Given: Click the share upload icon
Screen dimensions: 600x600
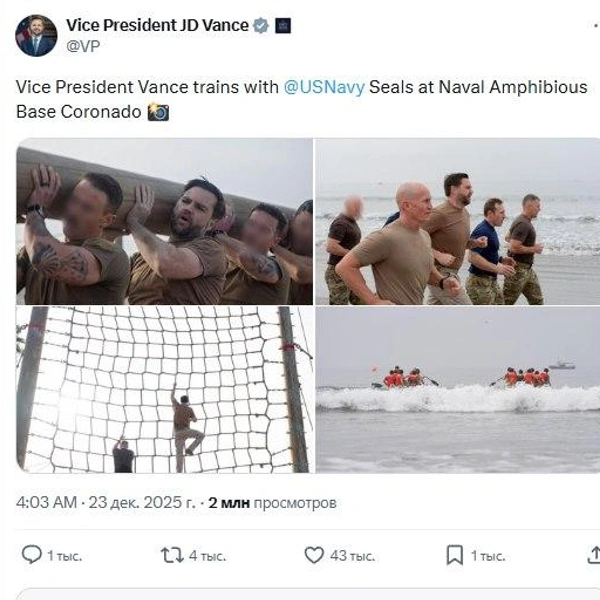Looking at the screenshot, I should pos(594,555).
